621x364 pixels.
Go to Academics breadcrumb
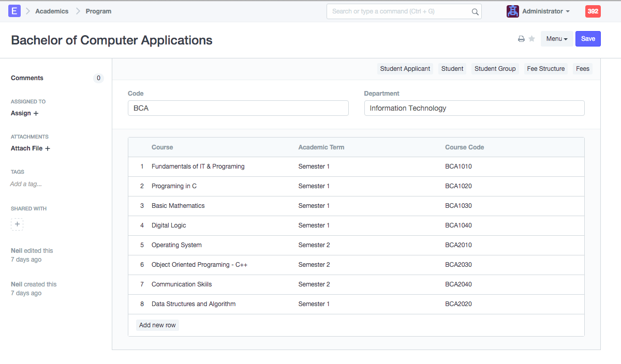pyautogui.click(x=52, y=11)
